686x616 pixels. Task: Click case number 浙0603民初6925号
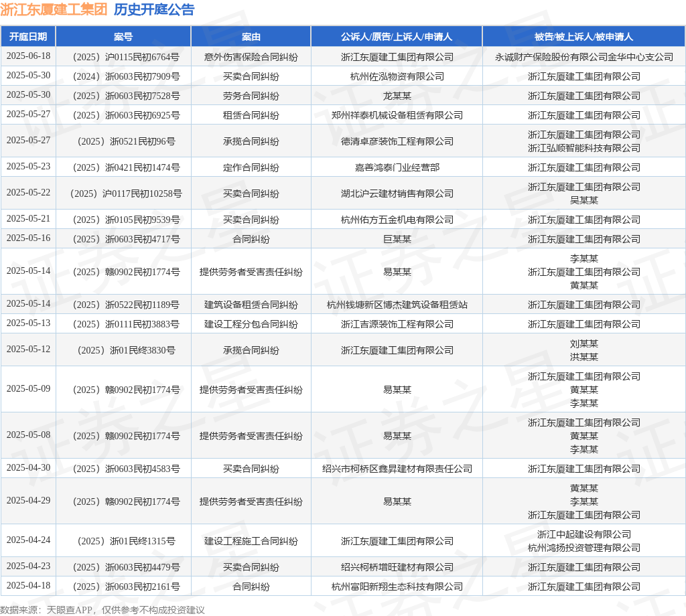126,115
